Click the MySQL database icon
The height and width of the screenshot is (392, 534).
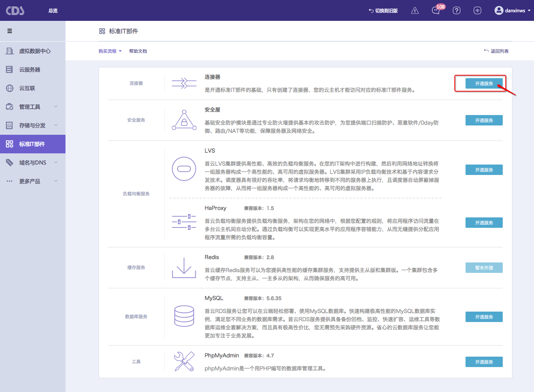coord(184,316)
